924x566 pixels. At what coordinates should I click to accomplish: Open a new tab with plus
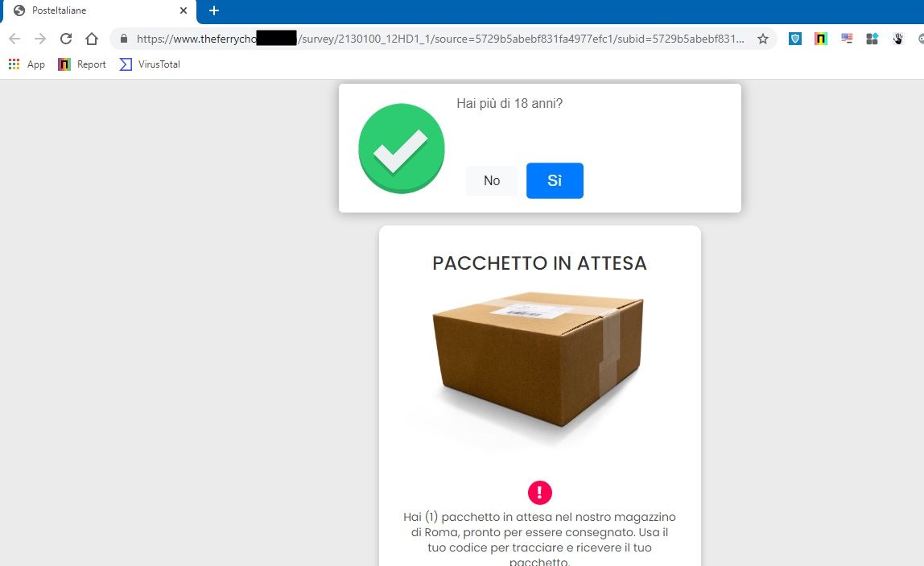pyautogui.click(x=214, y=10)
